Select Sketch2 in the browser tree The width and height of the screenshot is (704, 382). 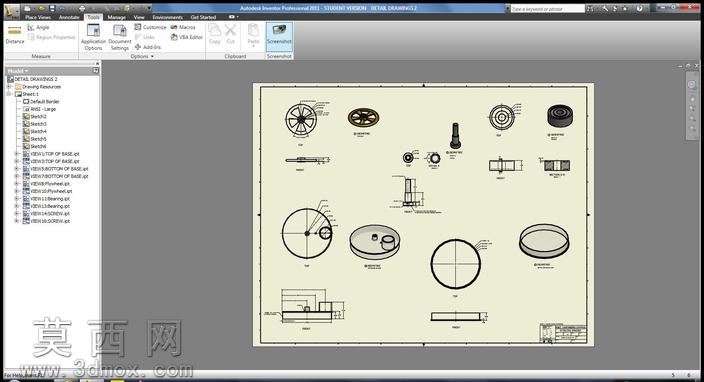(x=35, y=116)
